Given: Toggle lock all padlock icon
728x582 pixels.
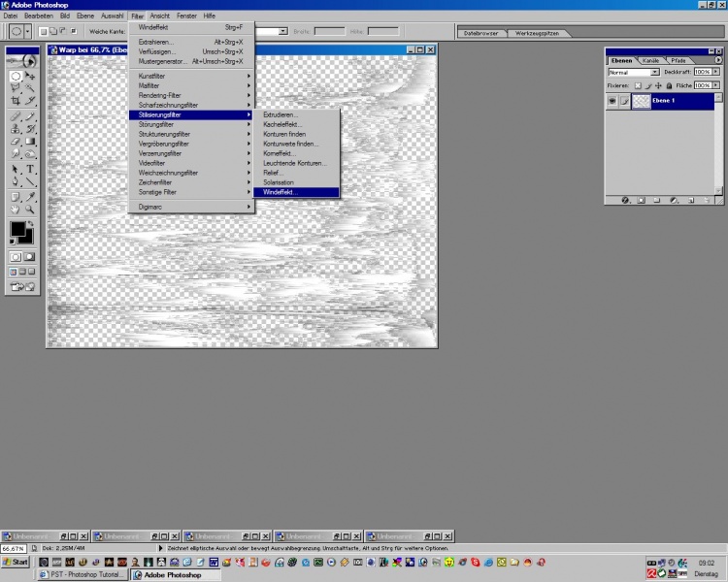Looking at the screenshot, I should (x=669, y=86).
